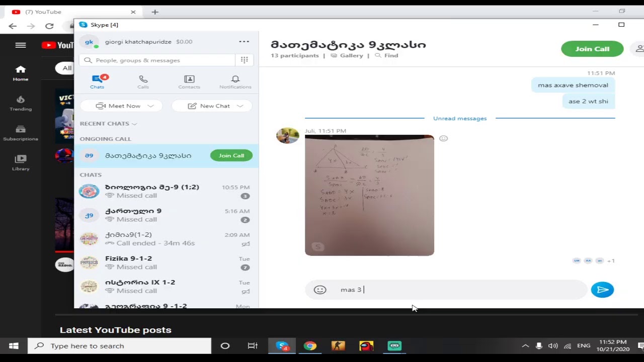Switch to the Calls tab

(143, 81)
